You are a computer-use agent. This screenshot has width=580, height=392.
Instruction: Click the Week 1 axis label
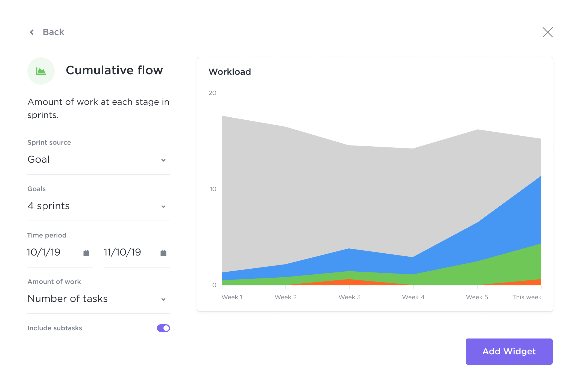coord(232,297)
